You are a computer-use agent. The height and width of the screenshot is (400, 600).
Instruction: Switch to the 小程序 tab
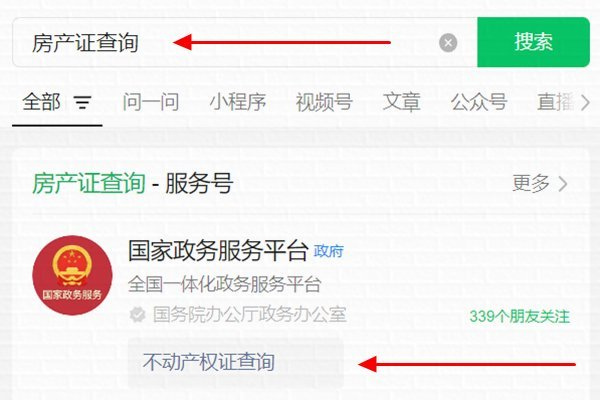point(238,102)
